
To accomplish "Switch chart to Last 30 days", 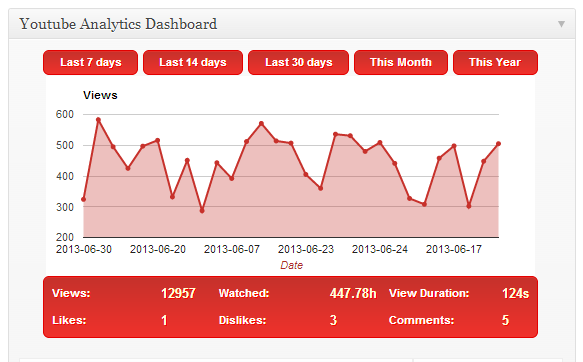I will [299, 62].
